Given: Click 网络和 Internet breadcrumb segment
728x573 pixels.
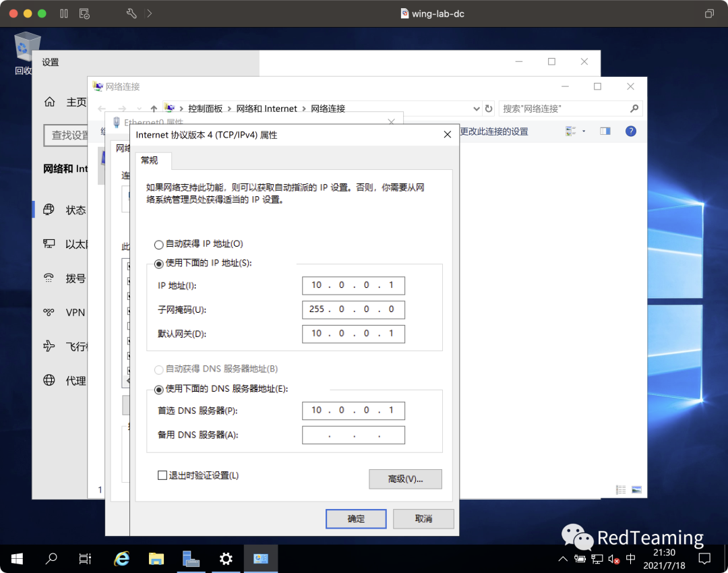Looking at the screenshot, I should tap(266, 109).
